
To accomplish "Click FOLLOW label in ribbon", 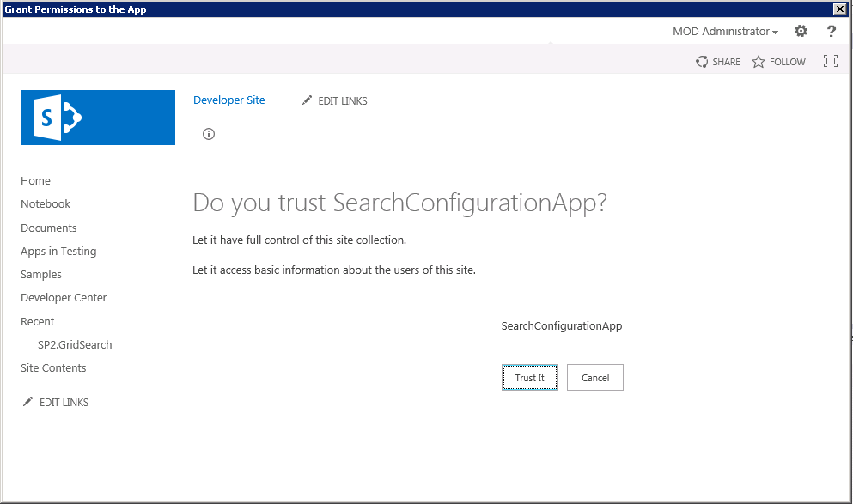I will click(788, 62).
